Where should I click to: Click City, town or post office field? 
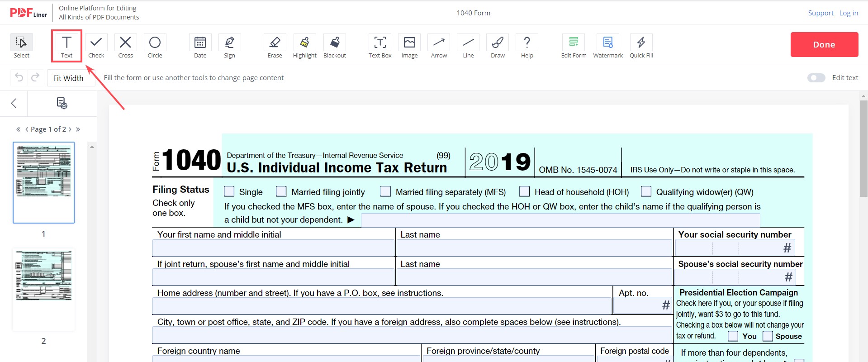[x=412, y=335]
